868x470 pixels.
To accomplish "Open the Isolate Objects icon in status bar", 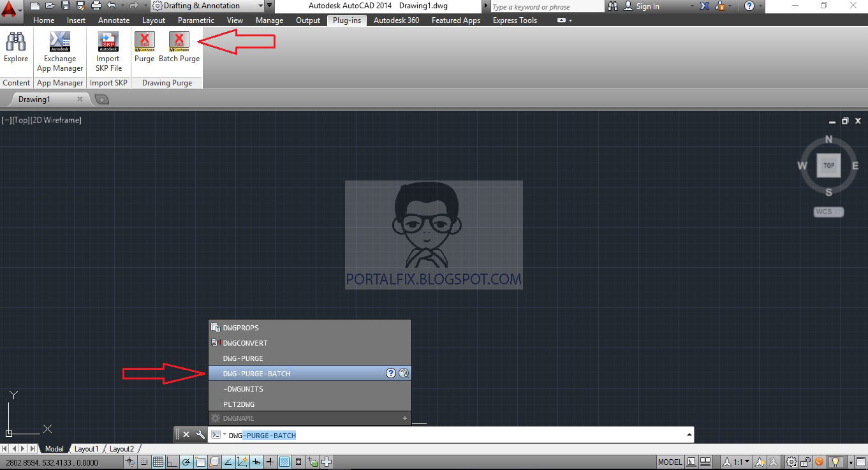I will point(836,461).
